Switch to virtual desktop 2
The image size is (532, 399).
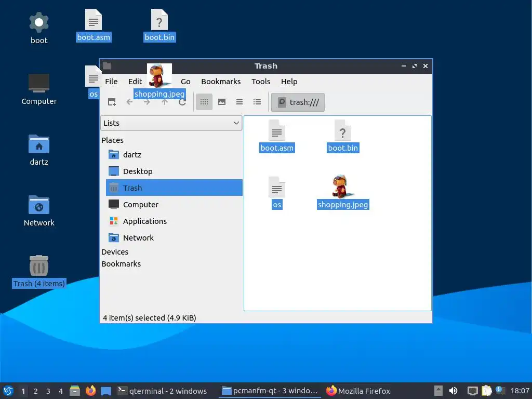click(36, 391)
